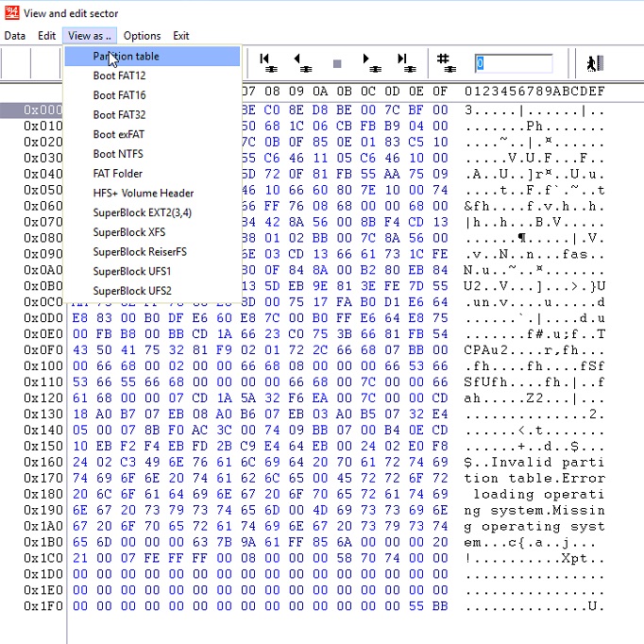Click the sector number input field
Image resolution: width=644 pixels, height=644 pixels.
coord(512,63)
